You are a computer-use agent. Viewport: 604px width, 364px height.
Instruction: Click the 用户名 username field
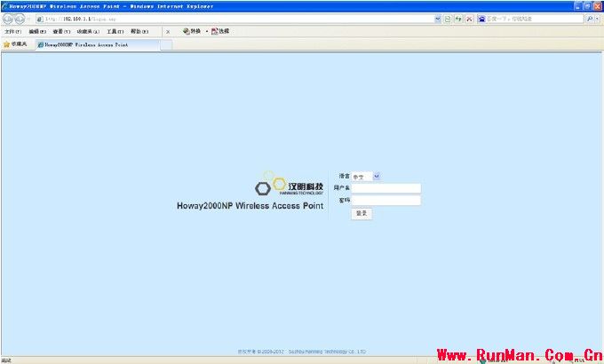coord(386,188)
